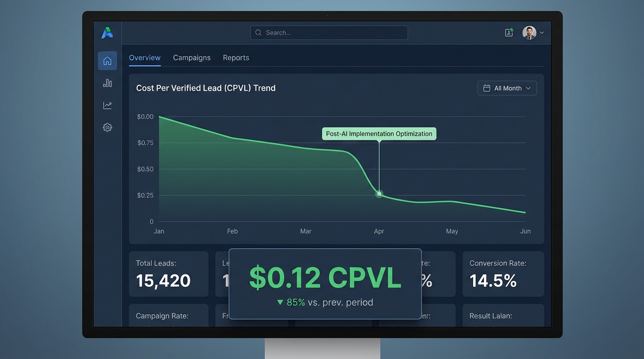Switch to the Overview tab

[145, 58]
